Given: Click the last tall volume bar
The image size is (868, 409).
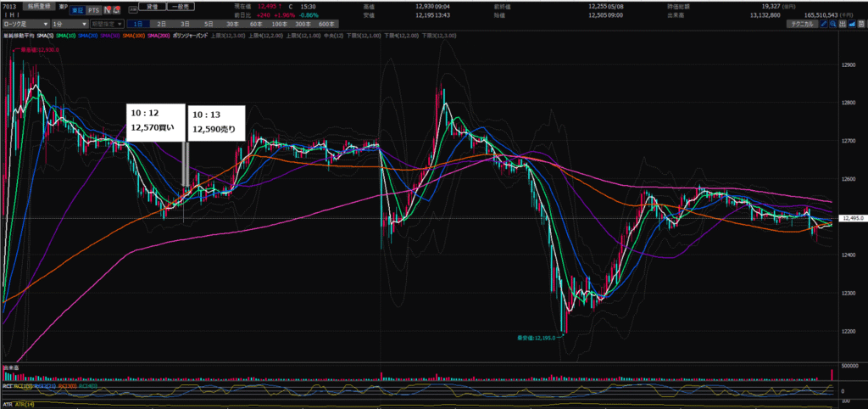Looking at the screenshot, I should (832, 374).
